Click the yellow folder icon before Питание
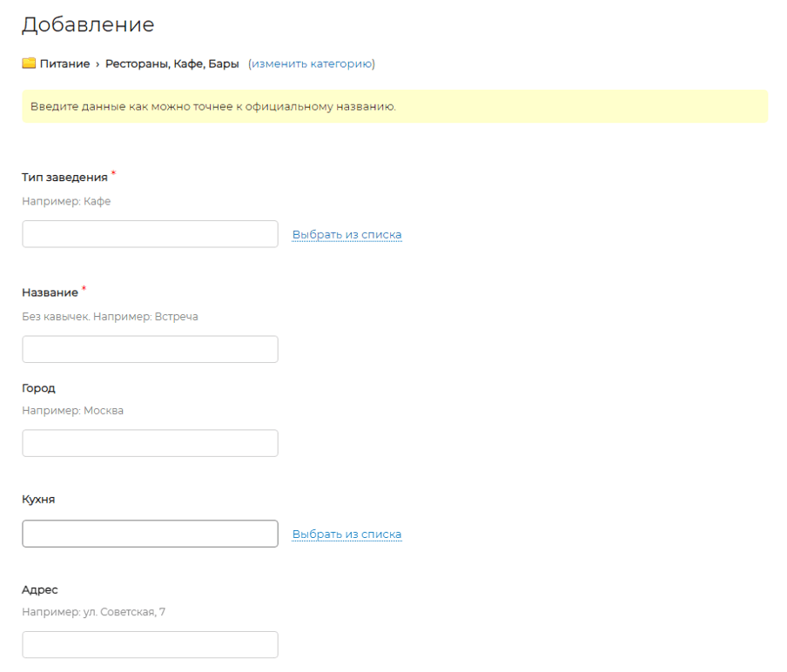The image size is (787, 672). (29, 64)
